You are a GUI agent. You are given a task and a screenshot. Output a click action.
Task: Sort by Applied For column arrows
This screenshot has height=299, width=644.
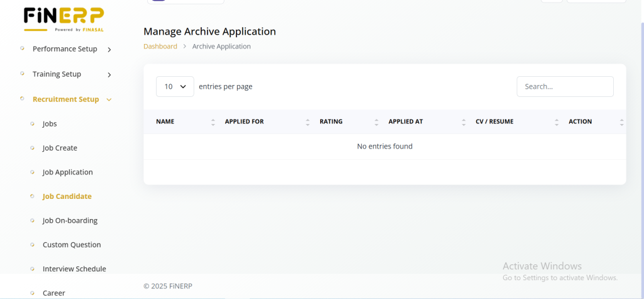click(308, 122)
